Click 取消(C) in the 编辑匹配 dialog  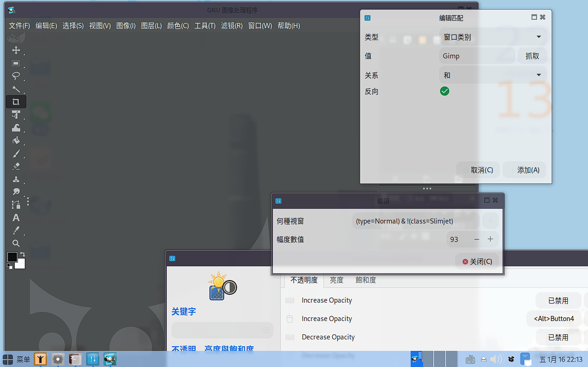pyautogui.click(x=478, y=170)
